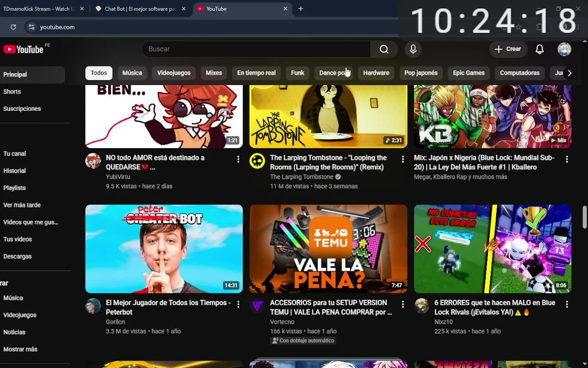This screenshot has height=368, width=588.
Task: Click the search magnifier button
Action: 384,49
